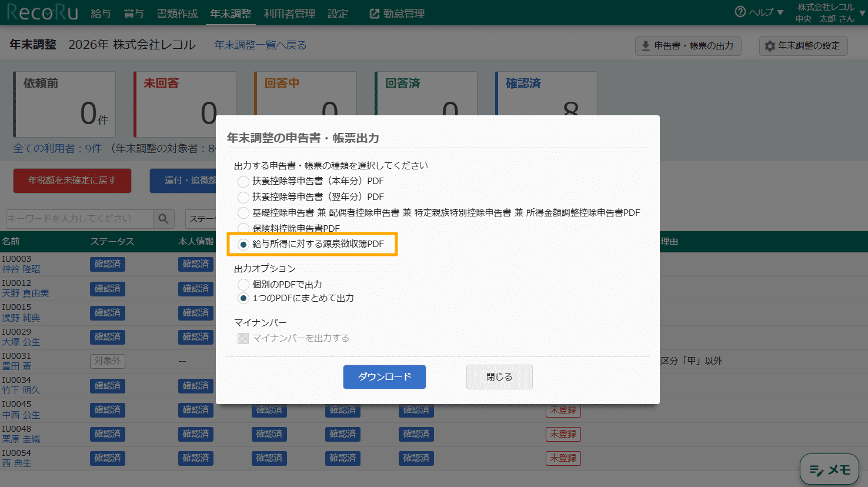Image resolution: width=868 pixels, height=487 pixels.
Task: Open 豊田 斎 employee link
Action: point(16,366)
